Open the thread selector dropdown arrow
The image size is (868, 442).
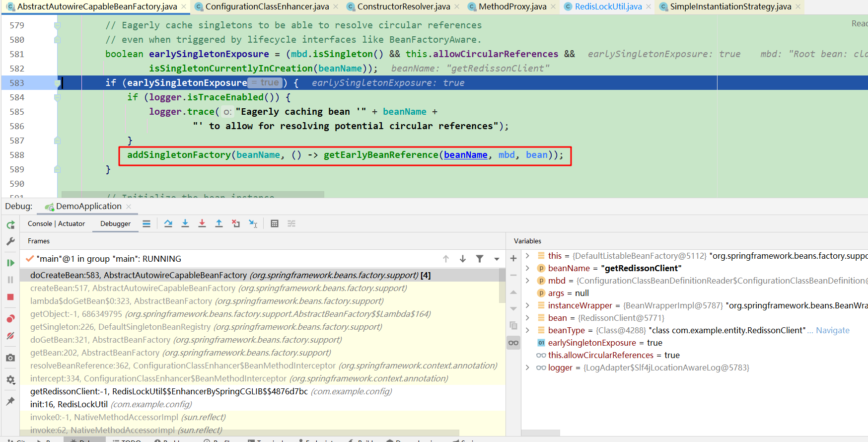[497, 259]
